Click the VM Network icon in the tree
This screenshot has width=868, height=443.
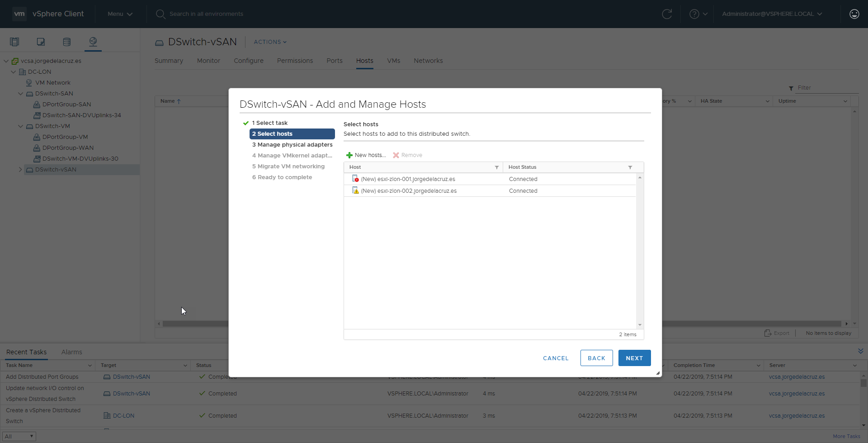point(29,83)
